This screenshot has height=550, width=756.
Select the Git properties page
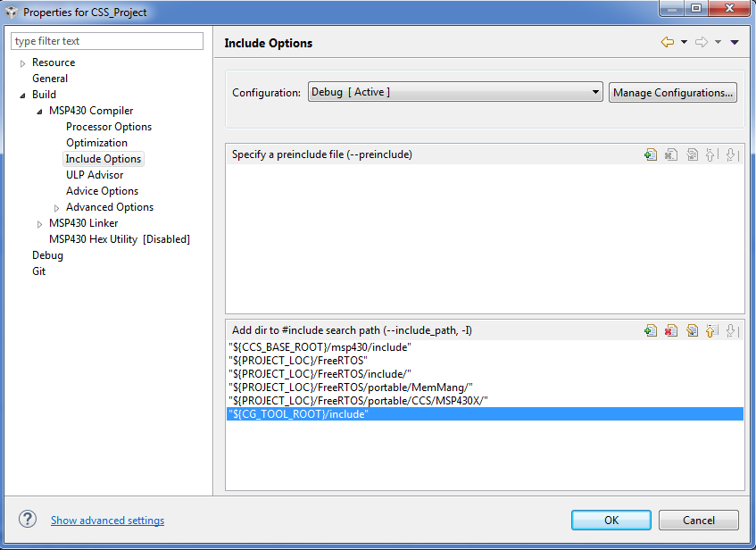[x=38, y=271]
